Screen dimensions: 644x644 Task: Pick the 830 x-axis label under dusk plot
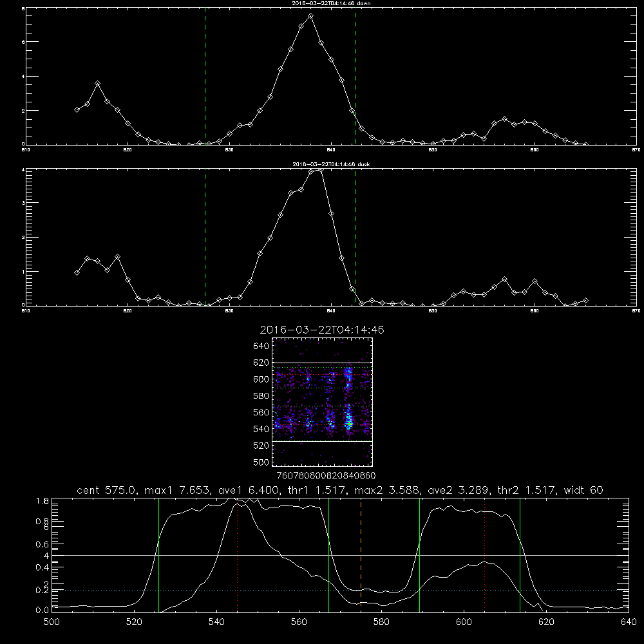coord(229,311)
